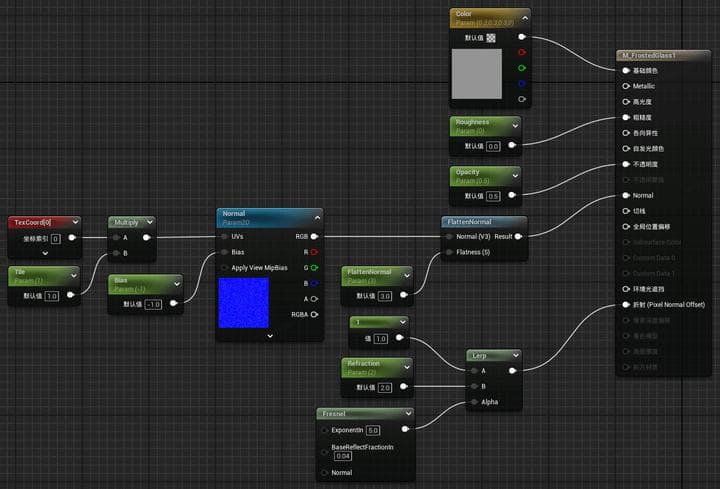
Task: Expand the Lerp node options
Action: 516,355
